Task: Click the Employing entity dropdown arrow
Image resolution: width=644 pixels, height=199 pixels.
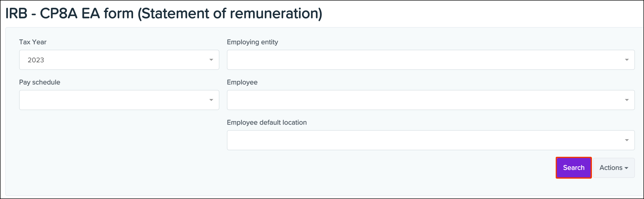Action: (x=627, y=60)
